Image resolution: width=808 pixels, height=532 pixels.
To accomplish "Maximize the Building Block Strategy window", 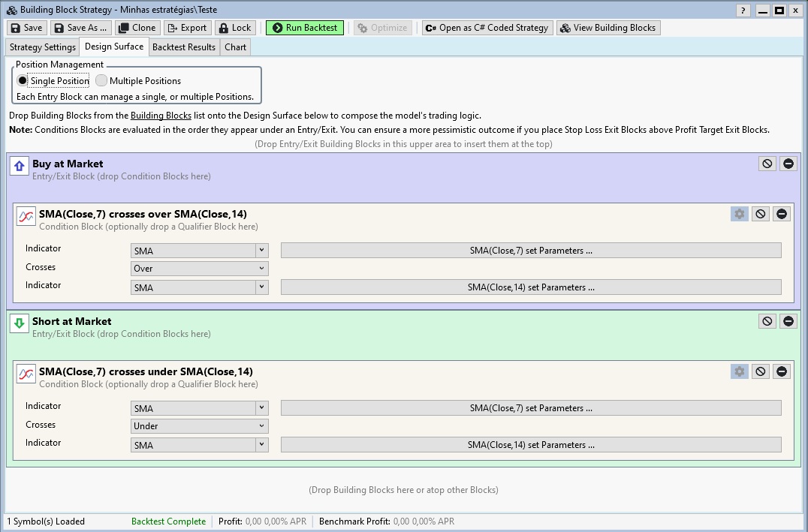I will [779, 11].
